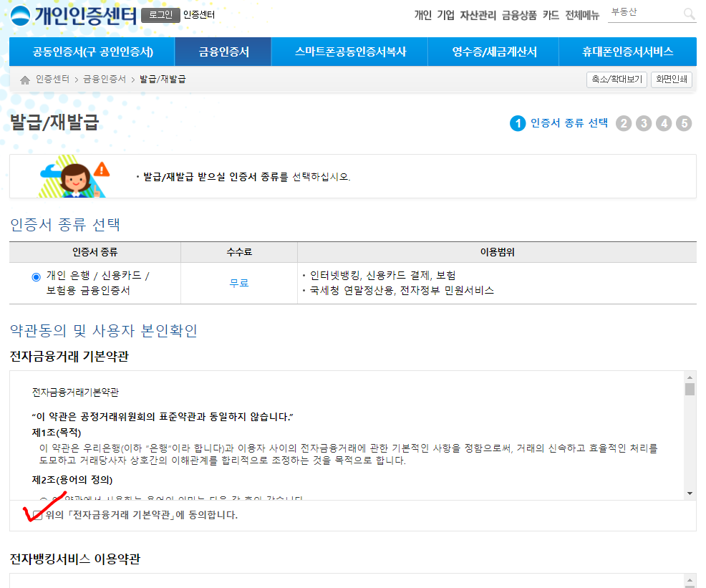Click 국세청 연말정산용, 전자정부 민원서비스 text

(x=402, y=290)
